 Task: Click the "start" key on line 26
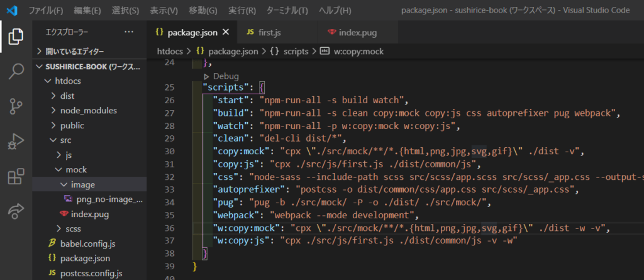pos(233,100)
